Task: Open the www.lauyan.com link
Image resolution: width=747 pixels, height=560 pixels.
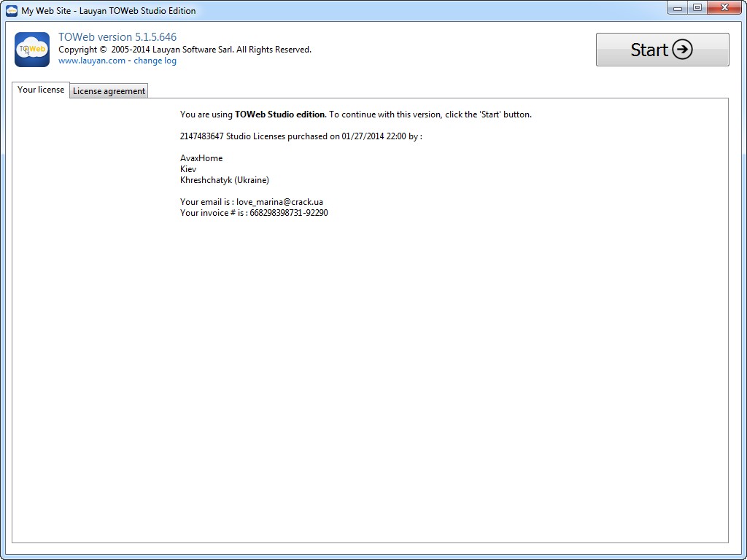Action: coord(91,61)
